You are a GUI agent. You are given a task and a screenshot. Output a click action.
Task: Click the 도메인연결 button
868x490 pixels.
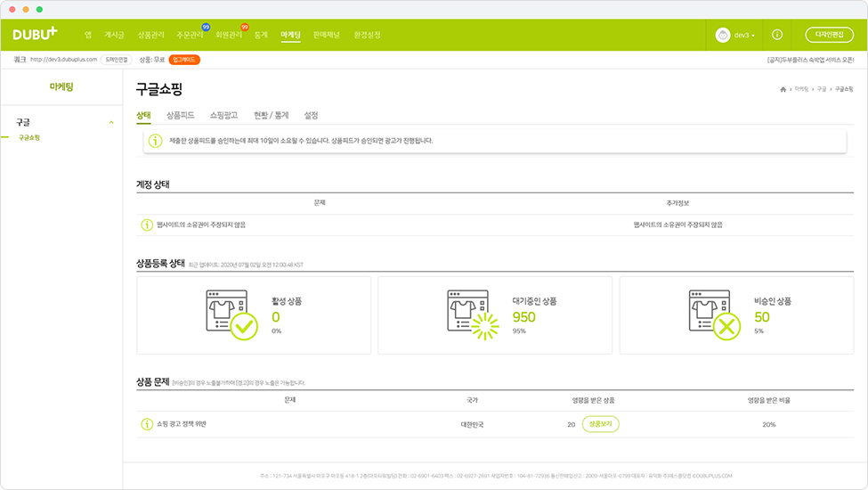[117, 59]
